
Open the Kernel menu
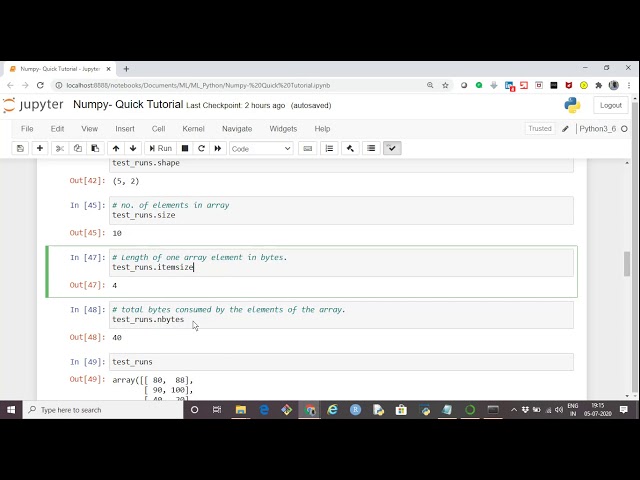click(193, 129)
